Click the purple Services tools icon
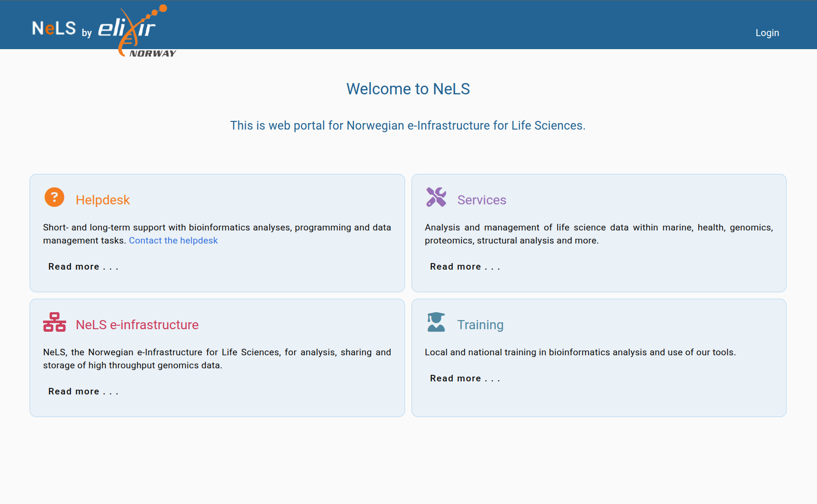This screenshot has height=504, width=817. tap(436, 197)
